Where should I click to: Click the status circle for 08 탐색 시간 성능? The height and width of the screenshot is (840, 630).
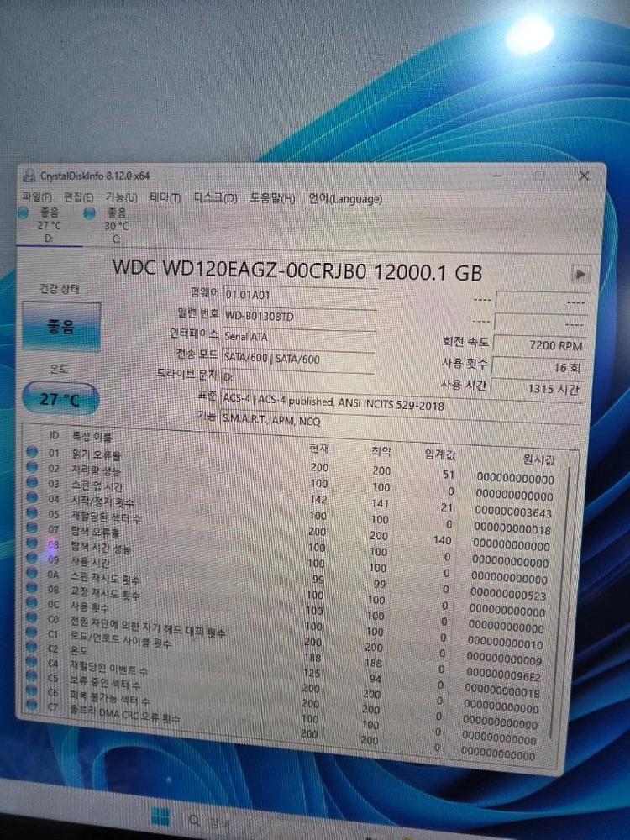[32, 543]
